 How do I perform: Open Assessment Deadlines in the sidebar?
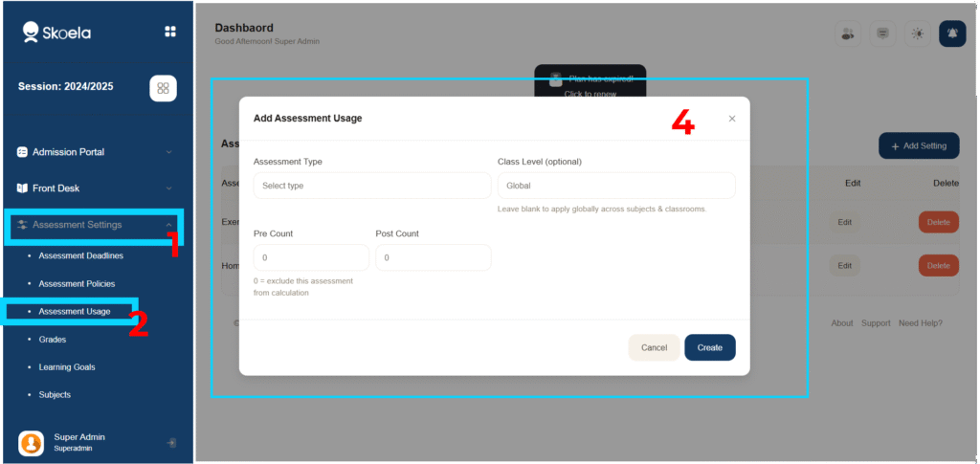pyautogui.click(x=80, y=256)
